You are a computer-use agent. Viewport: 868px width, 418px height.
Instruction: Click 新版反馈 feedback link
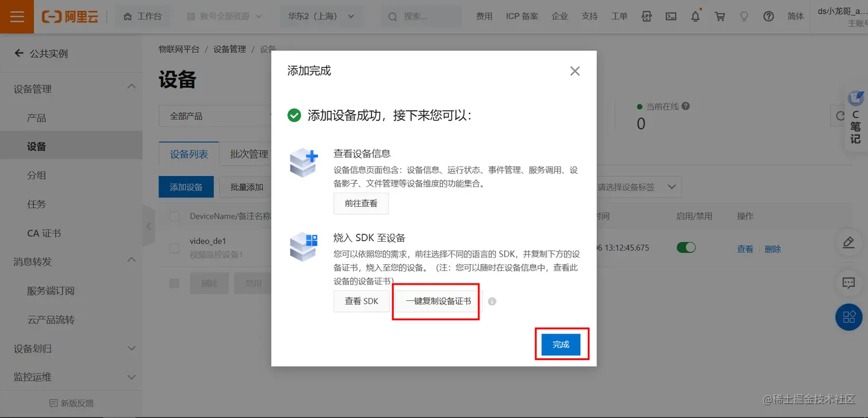pyautogui.click(x=71, y=403)
